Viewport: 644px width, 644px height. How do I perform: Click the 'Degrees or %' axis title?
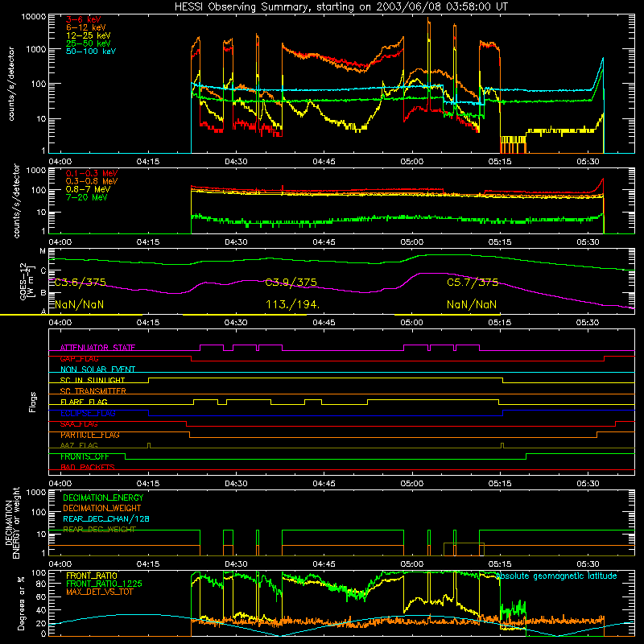pos(21,603)
